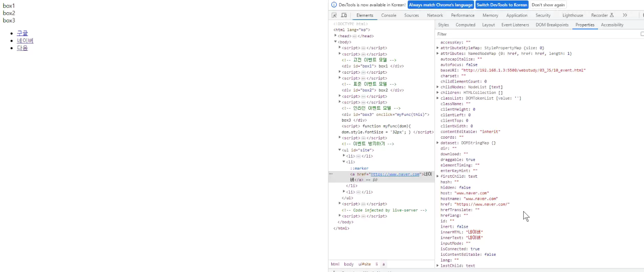644x272 pixels.
Task: Open the Network tab
Action: tap(435, 15)
